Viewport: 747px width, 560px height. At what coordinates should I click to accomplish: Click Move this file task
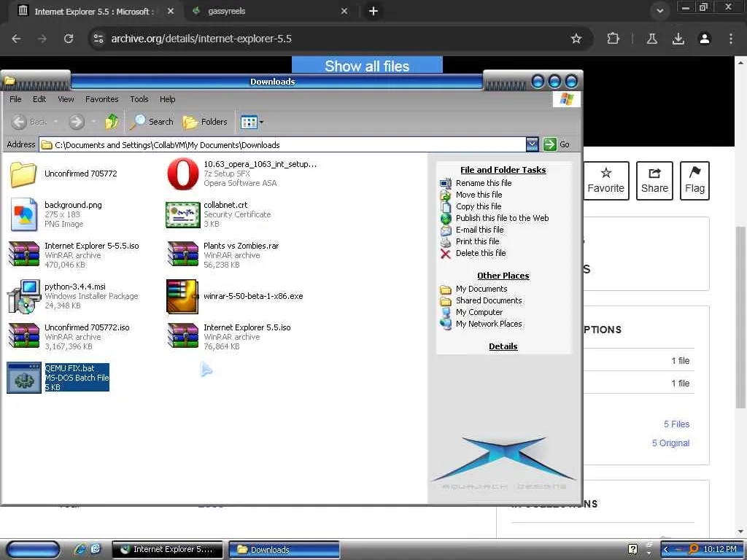click(479, 195)
